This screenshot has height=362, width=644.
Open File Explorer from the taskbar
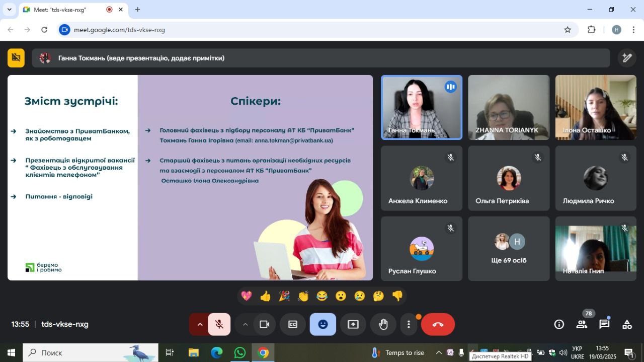pyautogui.click(x=194, y=352)
